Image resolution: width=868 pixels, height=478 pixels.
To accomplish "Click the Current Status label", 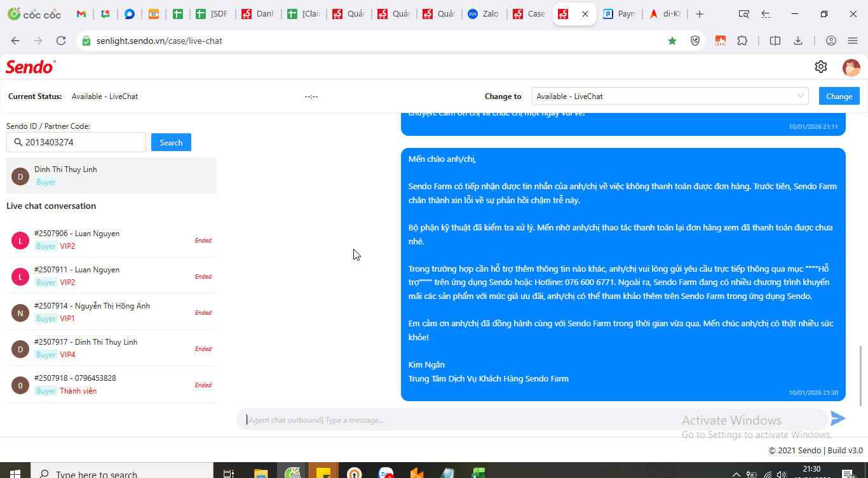I will point(35,96).
